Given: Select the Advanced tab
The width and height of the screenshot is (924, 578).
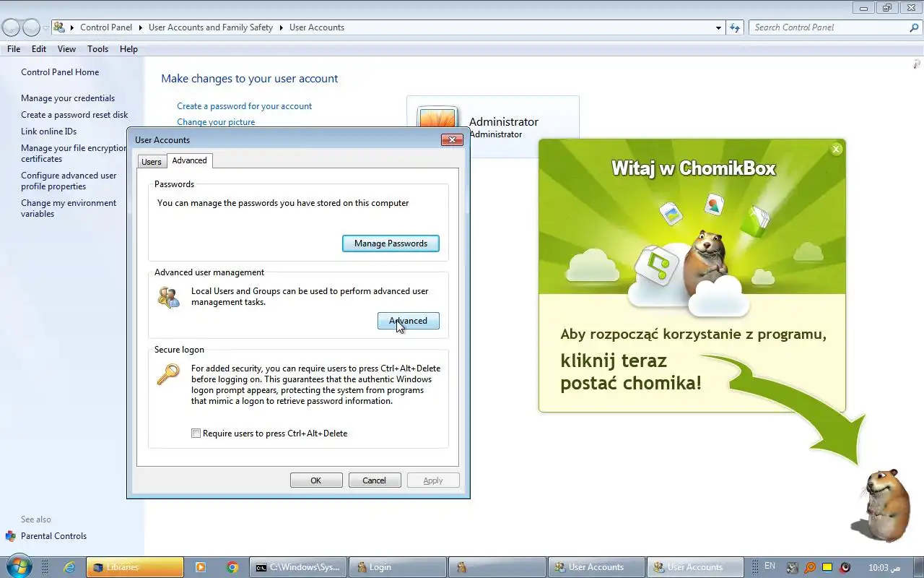Looking at the screenshot, I should coord(189,160).
